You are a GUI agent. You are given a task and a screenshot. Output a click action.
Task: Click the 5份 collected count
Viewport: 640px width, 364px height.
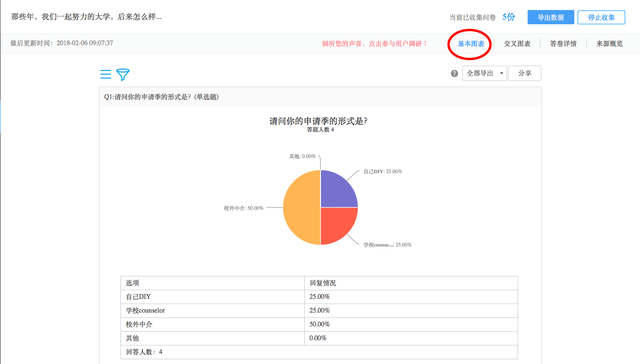pos(509,17)
